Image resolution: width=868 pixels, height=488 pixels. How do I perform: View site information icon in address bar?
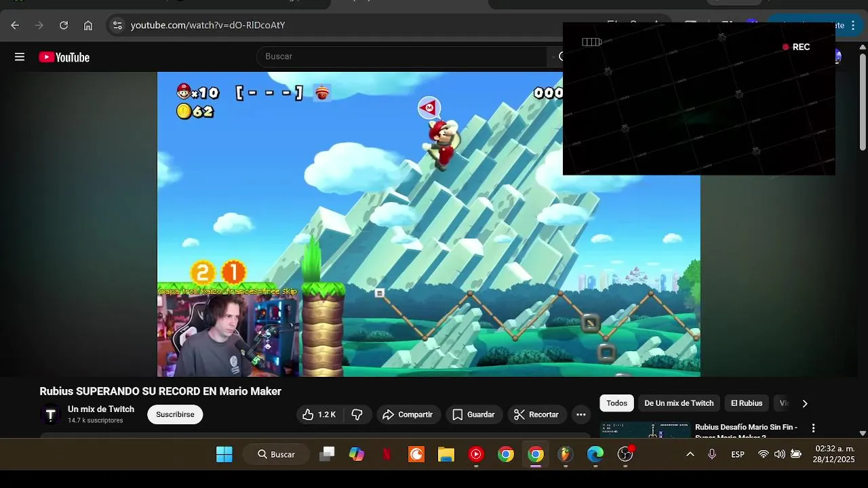tap(117, 25)
